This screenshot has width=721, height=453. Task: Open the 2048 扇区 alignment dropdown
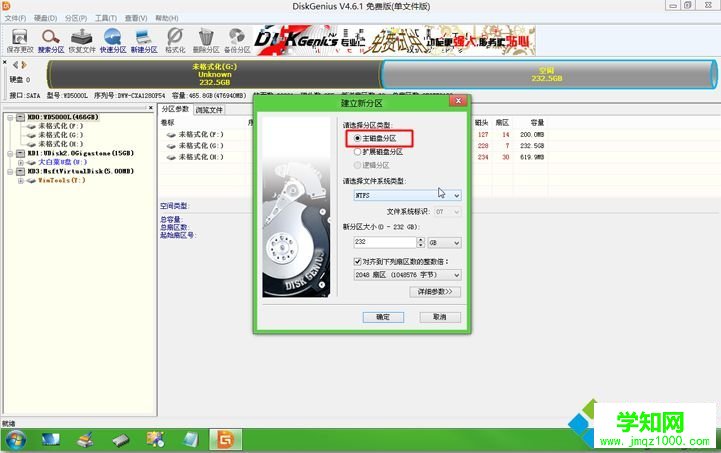(x=407, y=275)
